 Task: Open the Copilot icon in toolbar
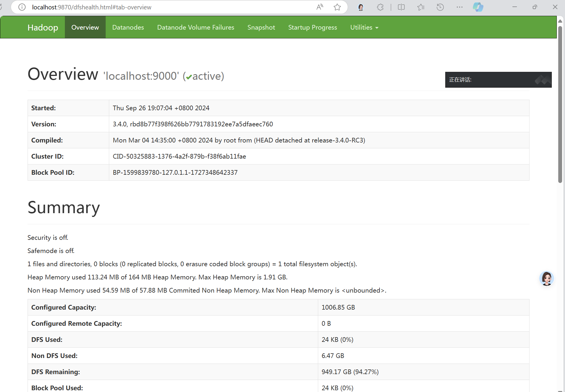[478, 7]
